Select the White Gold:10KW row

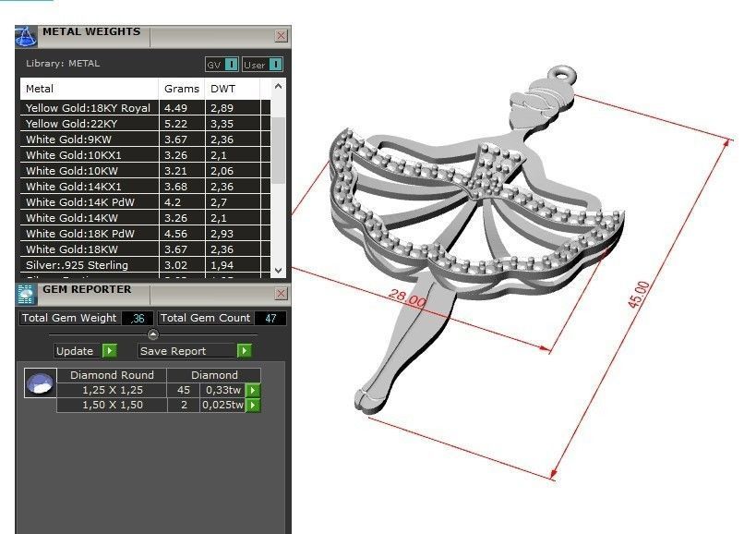pyautogui.click(x=145, y=171)
